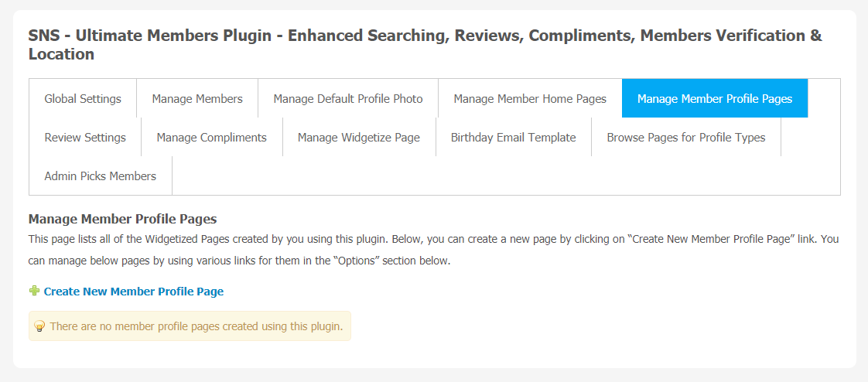Viewport: 868px width, 382px height.
Task: Select the Admin Picks Members tab
Action: pyautogui.click(x=101, y=176)
